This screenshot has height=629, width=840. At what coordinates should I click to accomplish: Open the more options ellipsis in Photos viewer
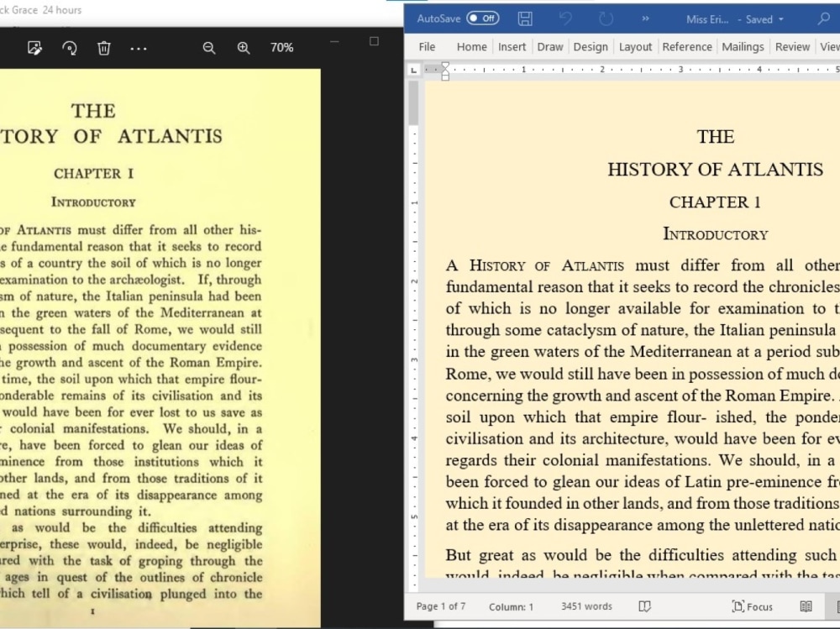click(x=139, y=49)
